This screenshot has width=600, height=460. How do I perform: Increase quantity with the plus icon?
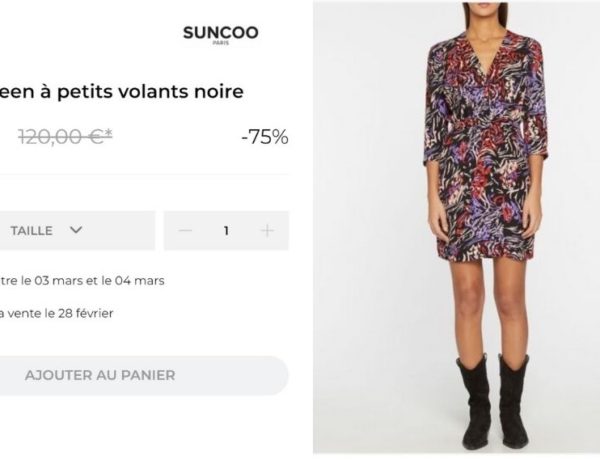click(267, 230)
